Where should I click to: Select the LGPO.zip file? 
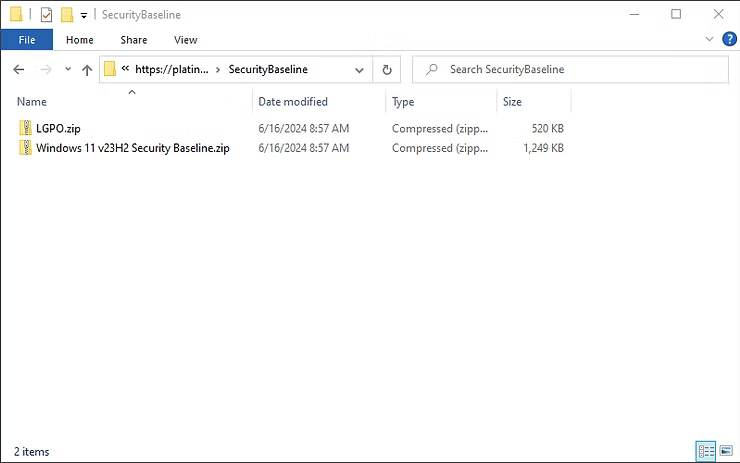coord(58,128)
